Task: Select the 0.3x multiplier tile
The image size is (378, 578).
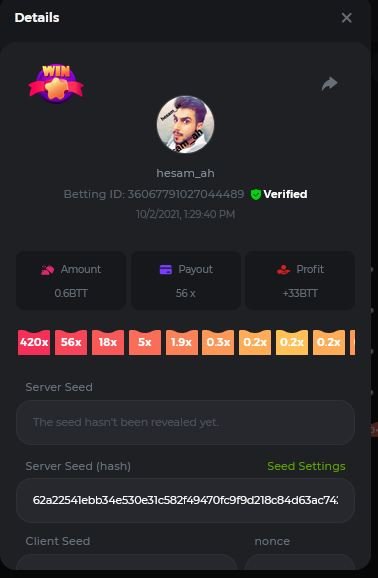Action: [x=218, y=342]
